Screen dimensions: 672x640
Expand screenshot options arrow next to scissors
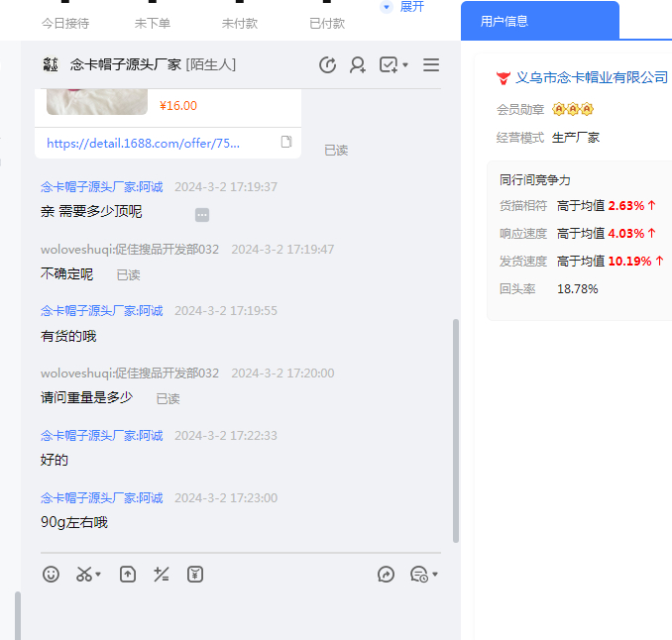[98, 574]
